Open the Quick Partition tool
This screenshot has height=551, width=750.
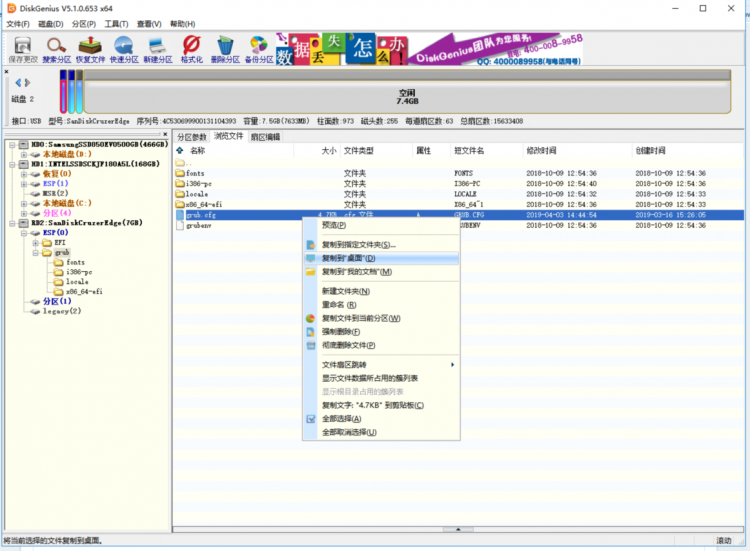tap(124, 50)
